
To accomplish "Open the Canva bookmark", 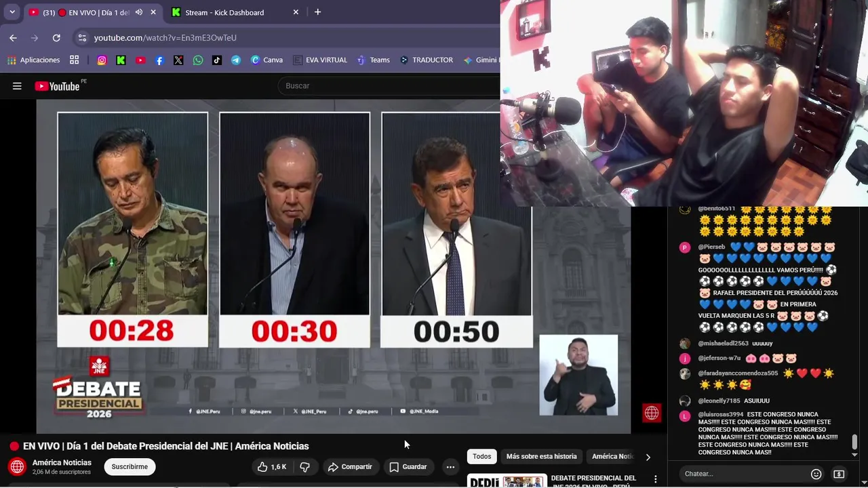I will click(x=267, y=60).
